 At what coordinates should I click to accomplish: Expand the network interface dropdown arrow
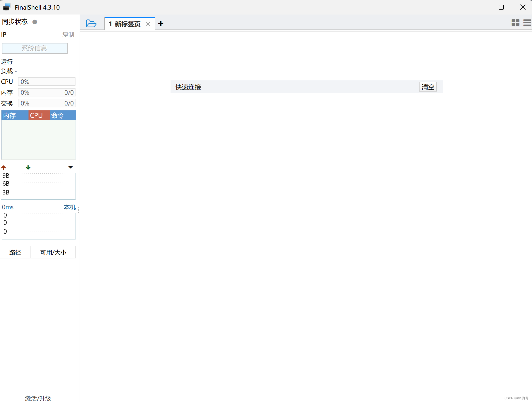point(71,167)
